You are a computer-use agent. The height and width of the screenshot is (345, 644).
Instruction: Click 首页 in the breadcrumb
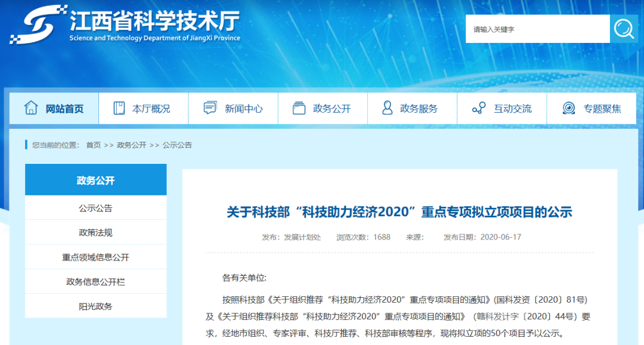pos(93,145)
